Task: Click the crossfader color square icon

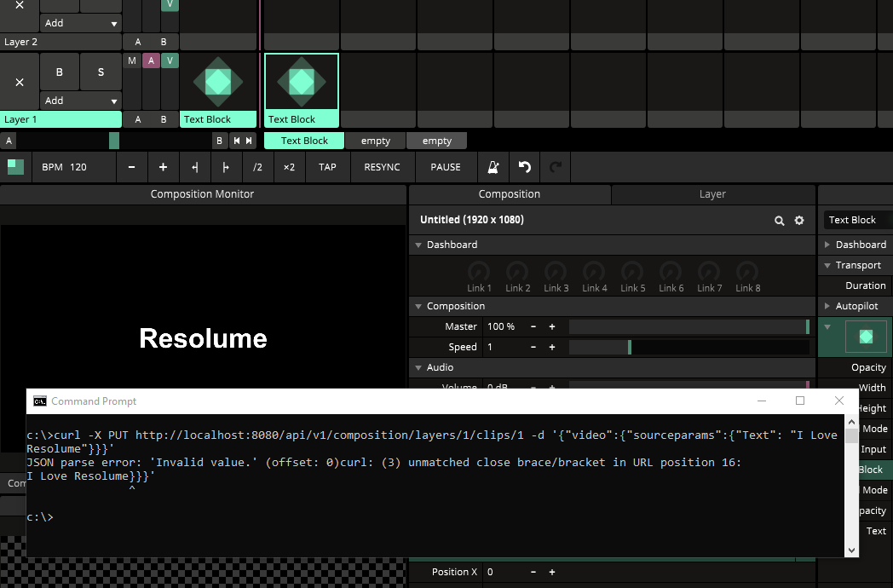Action: tap(15, 167)
